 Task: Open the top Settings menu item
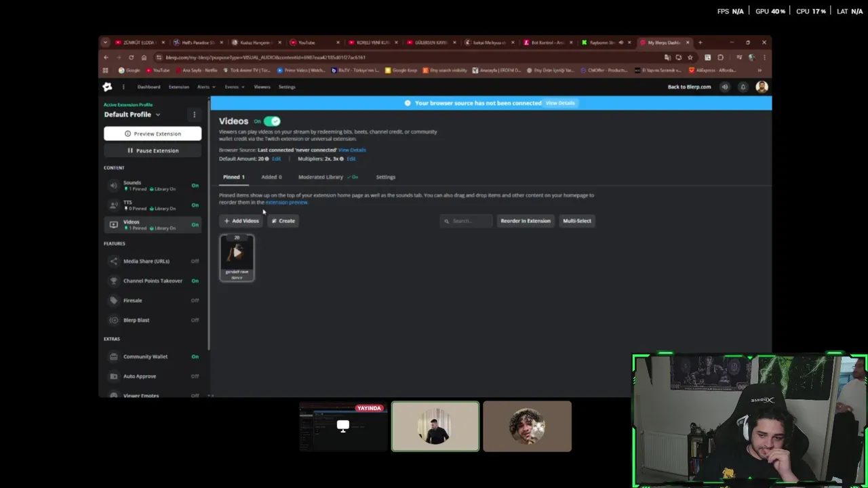coord(287,87)
